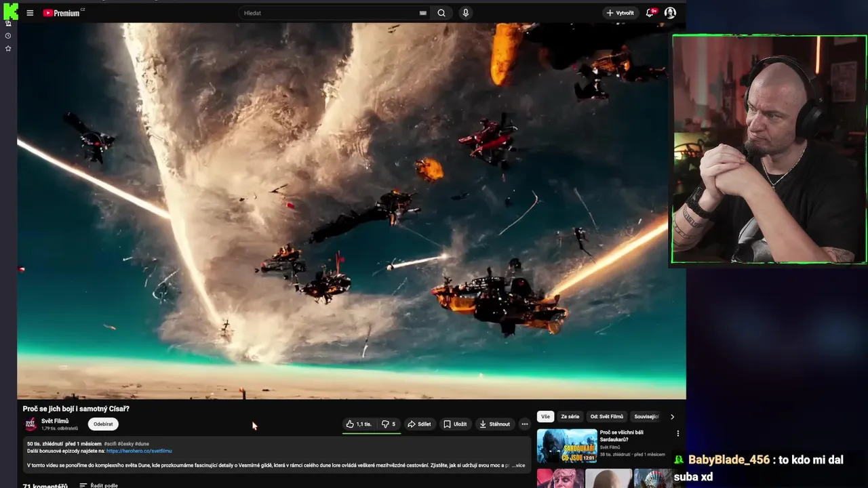Start voice search with microphone icon
Screen dimensions: 868x488
point(465,13)
